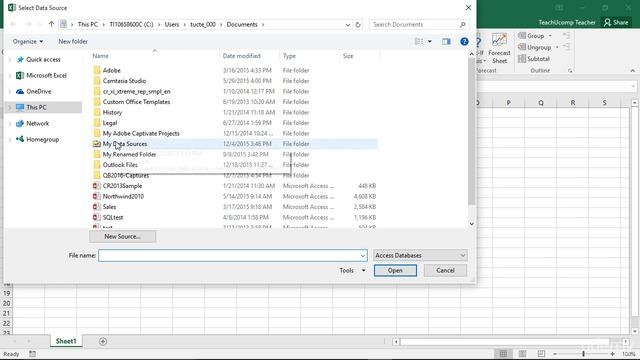Sort by the Size column header

(348, 56)
